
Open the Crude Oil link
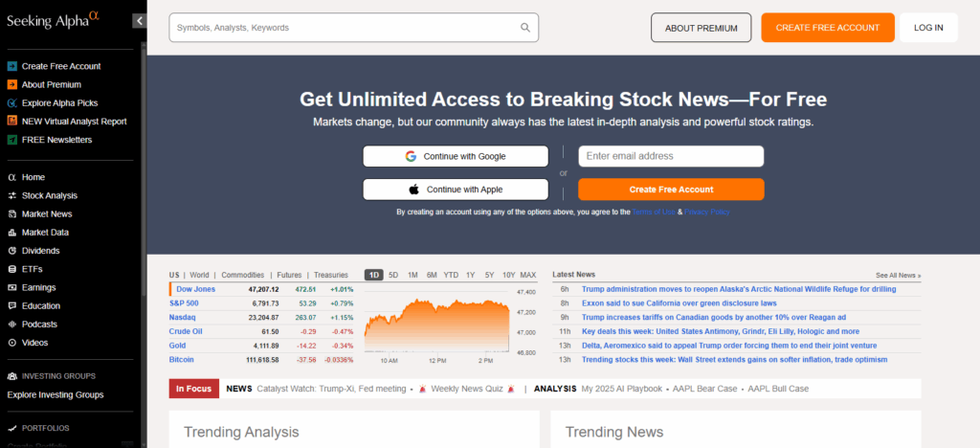186,331
